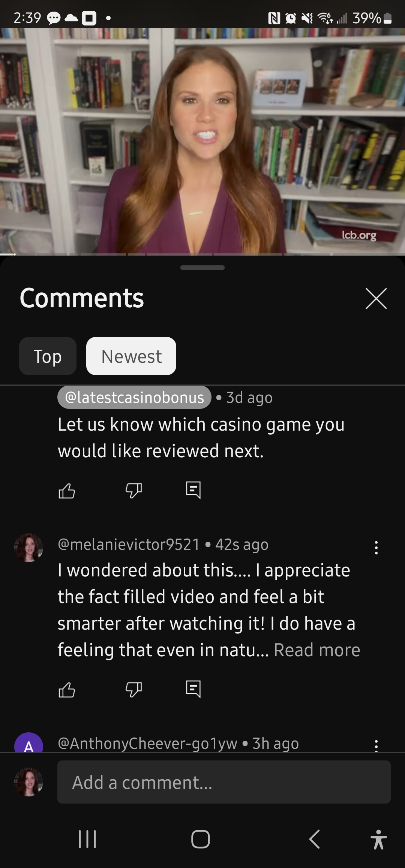The width and height of the screenshot is (405, 868).
Task: Like melanievictor9521's comment
Action: (67, 690)
